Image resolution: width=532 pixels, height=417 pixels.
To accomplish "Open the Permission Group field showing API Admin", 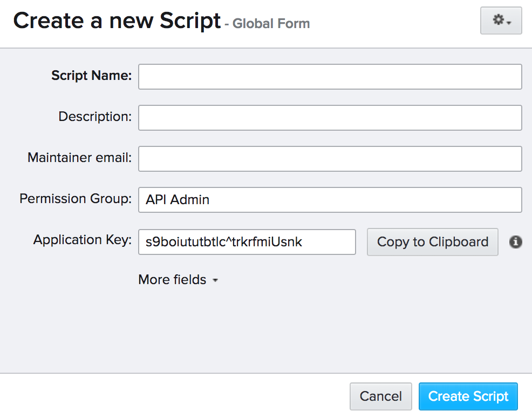I will [x=330, y=200].
